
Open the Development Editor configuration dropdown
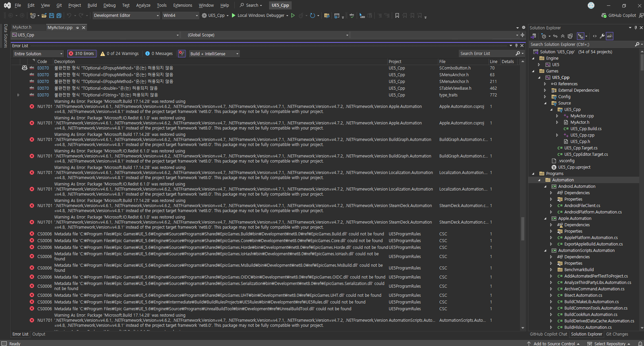coord(126,16)
